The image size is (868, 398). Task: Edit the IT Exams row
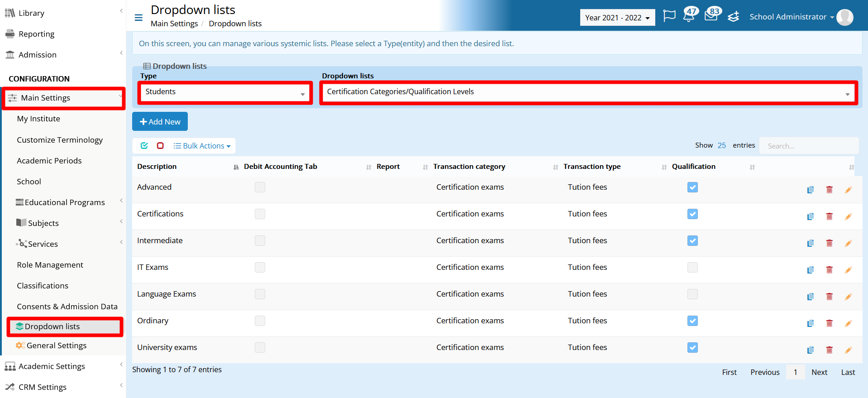click(848, 270)
